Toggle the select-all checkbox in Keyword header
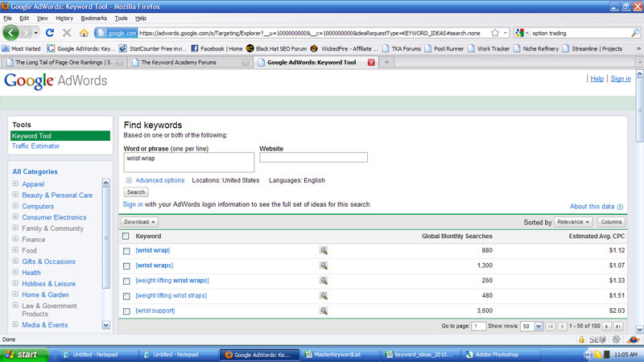This screenshot has width=644, height=362. pyautogui.click(x=126, y=237)
